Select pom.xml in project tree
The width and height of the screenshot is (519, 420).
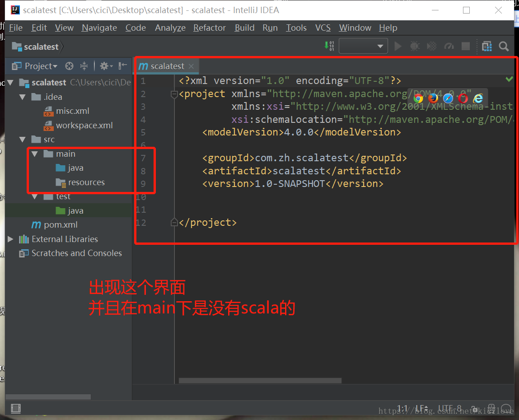(x=55, y=225)
